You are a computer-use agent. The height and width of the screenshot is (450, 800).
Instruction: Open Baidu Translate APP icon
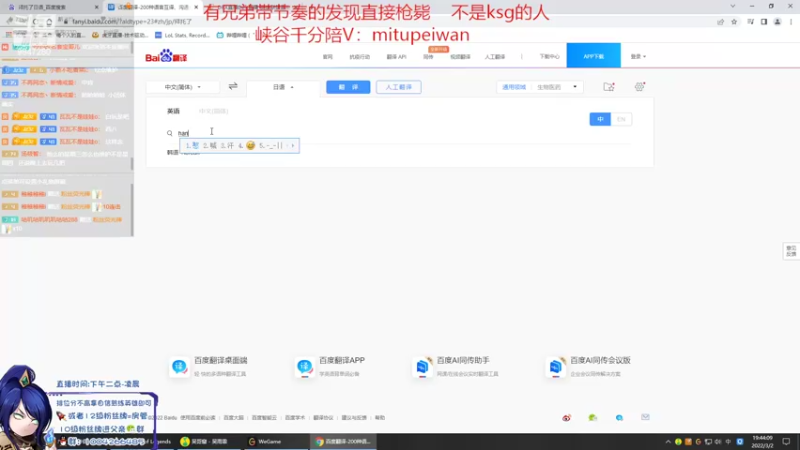[305, 366]
